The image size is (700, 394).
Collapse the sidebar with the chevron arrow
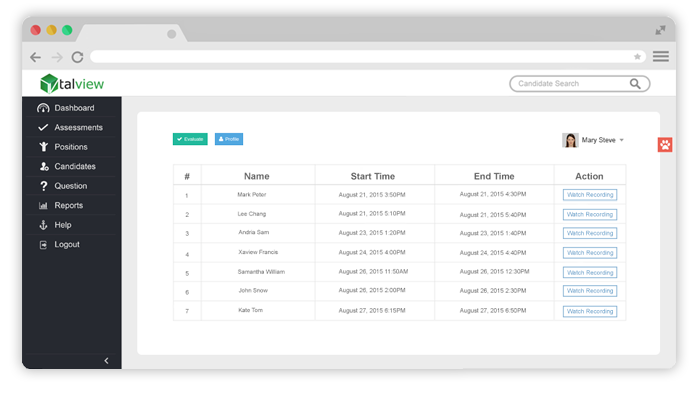(x=106, y=361)
